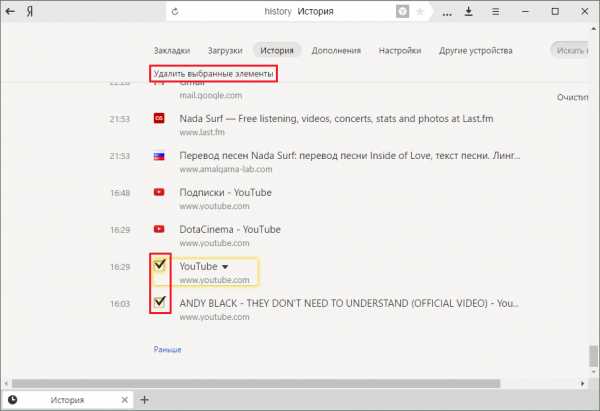Viewport: 600px width, 411px height.
Task: Reload the page with the refresh icon
Action: point(176,11)
